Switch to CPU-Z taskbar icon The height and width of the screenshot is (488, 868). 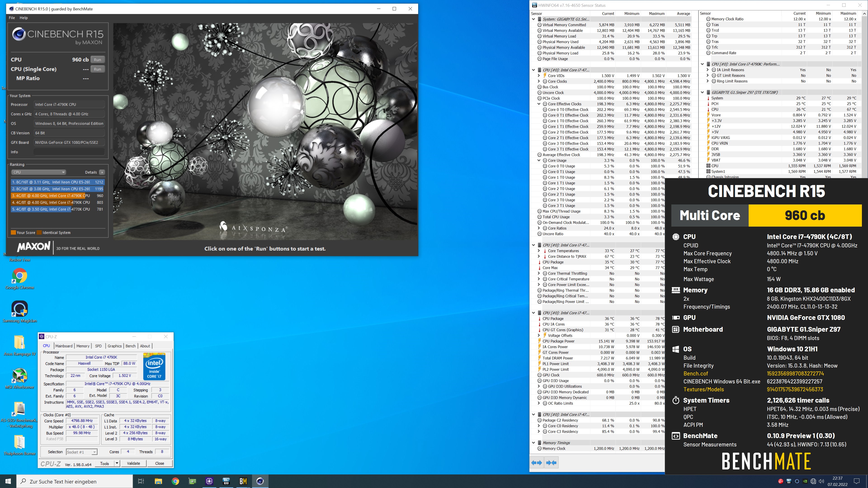209,481
